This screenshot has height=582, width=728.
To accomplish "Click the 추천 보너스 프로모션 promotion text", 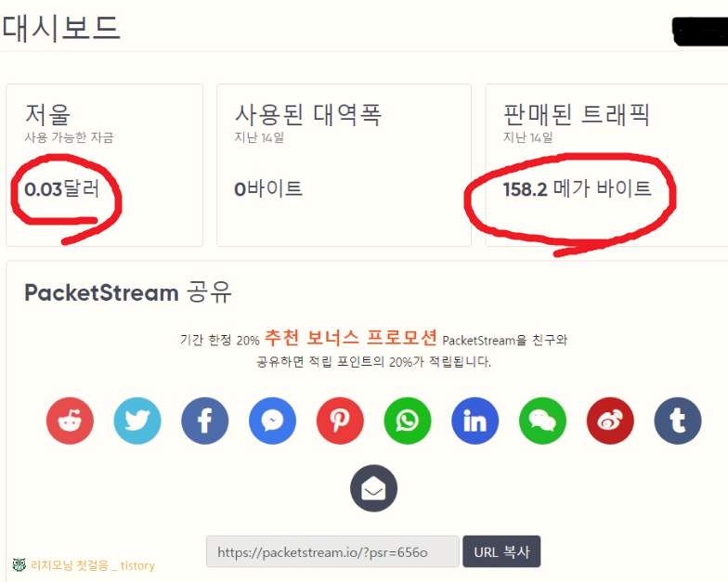I will coord(351,338).
